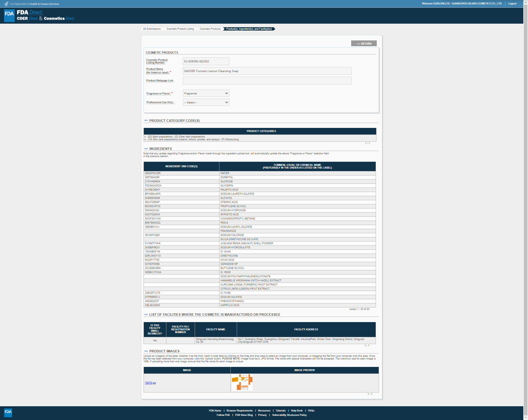Screen dimensions: 528x420
Task: Collapse the Ingredients section
Action: (146, 149)
